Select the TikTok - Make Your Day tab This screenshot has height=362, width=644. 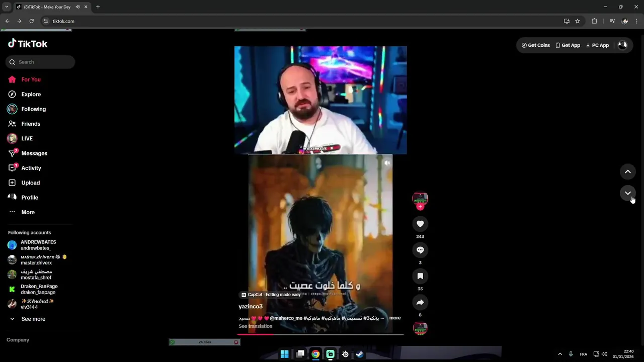click(x=48, y=7)
